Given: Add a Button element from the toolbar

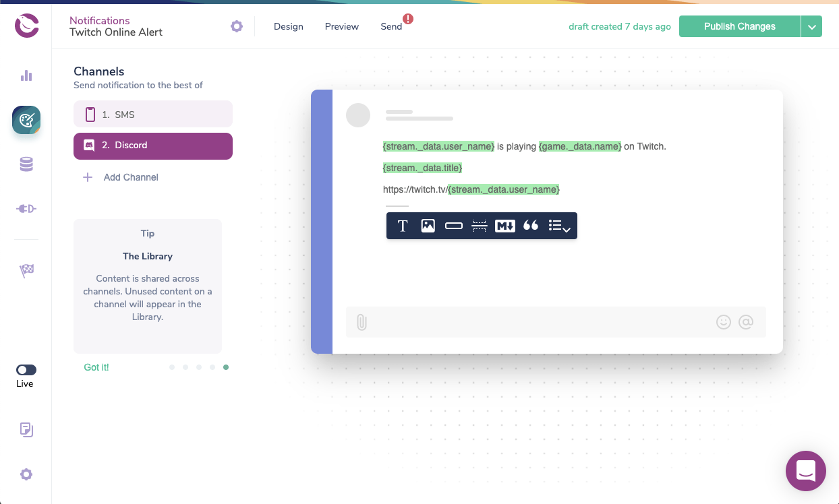Looking at the screenshot, I should click(x=453, y=226).
